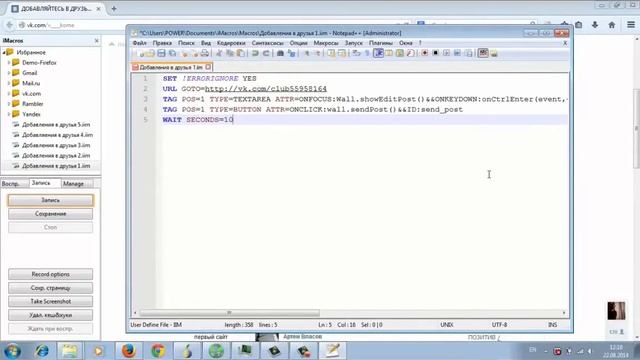The height and width of the screenshot is (360, 640).
Task: Open Firefox hamburger menu icon
Action: [x=631, y=25]
